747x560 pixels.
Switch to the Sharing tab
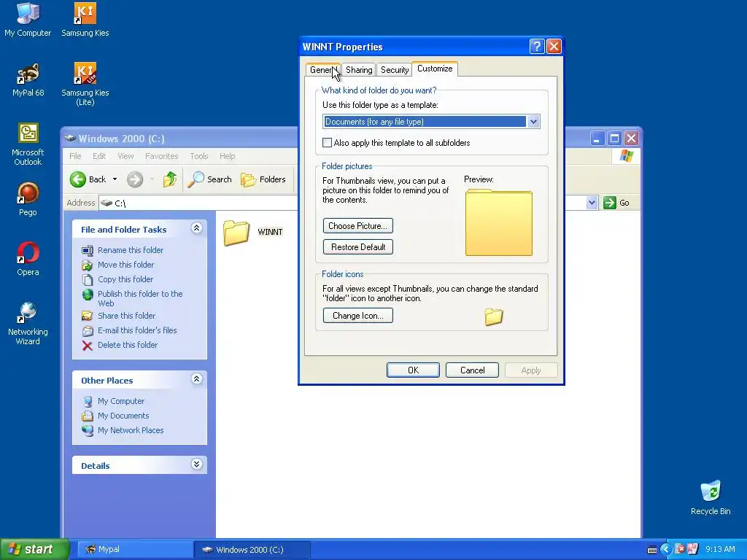pyautogui.click(x=359, y=70)
